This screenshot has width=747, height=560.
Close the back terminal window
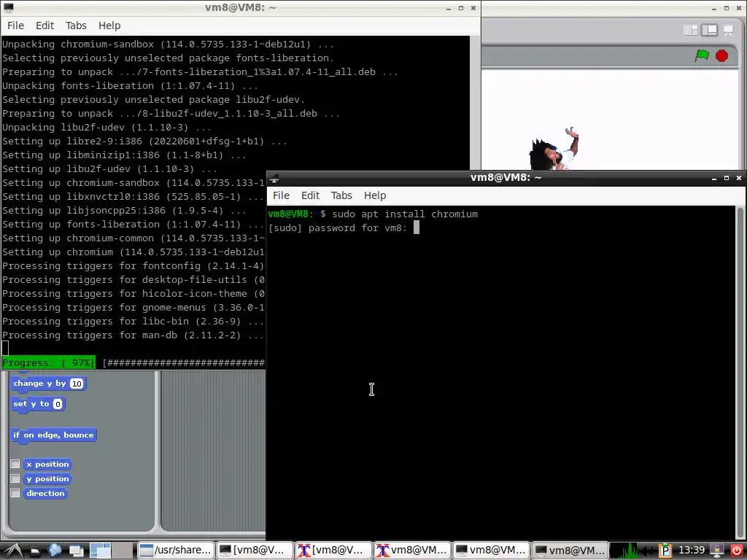point(473,8)
